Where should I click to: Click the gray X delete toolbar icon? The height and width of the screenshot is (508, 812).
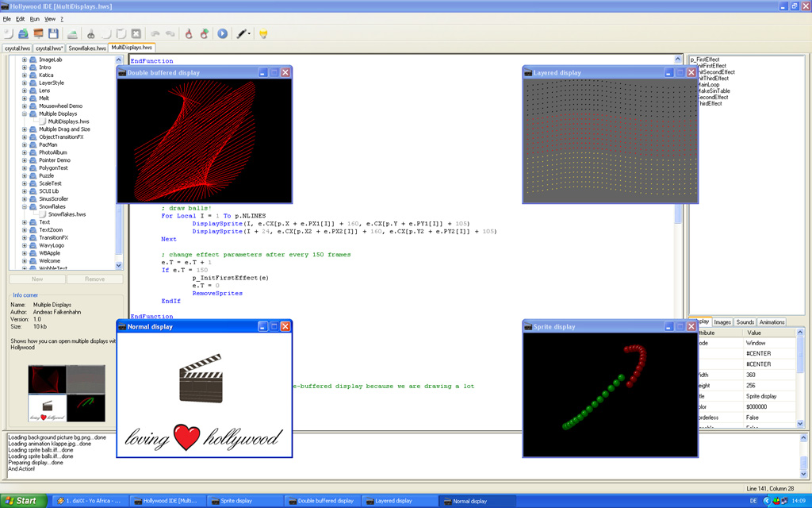click(136, 33)
